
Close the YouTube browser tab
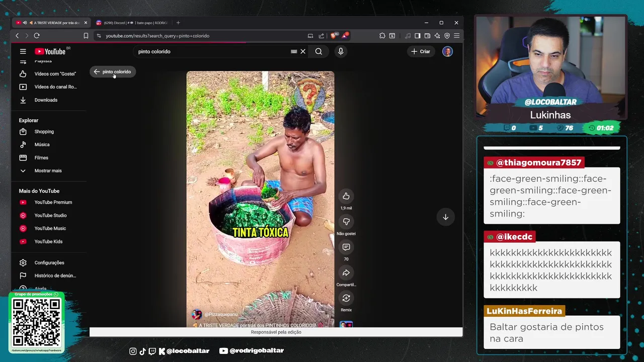coord(86,23)
